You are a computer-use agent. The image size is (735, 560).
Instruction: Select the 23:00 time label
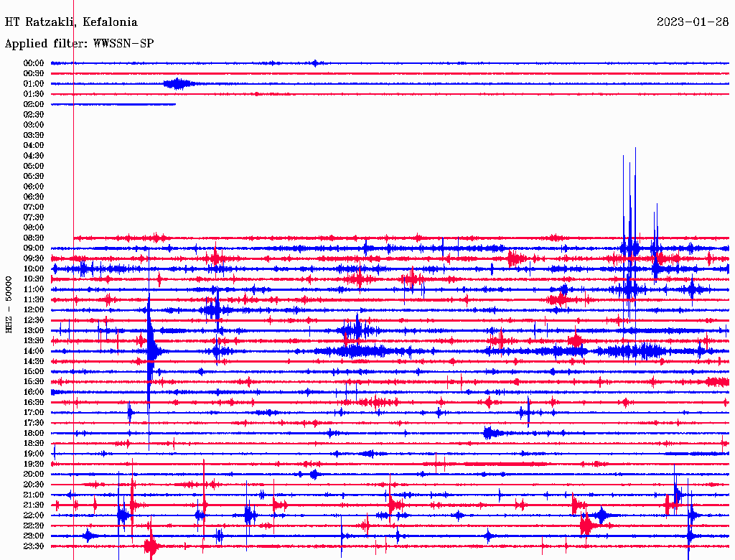(34, 536)
